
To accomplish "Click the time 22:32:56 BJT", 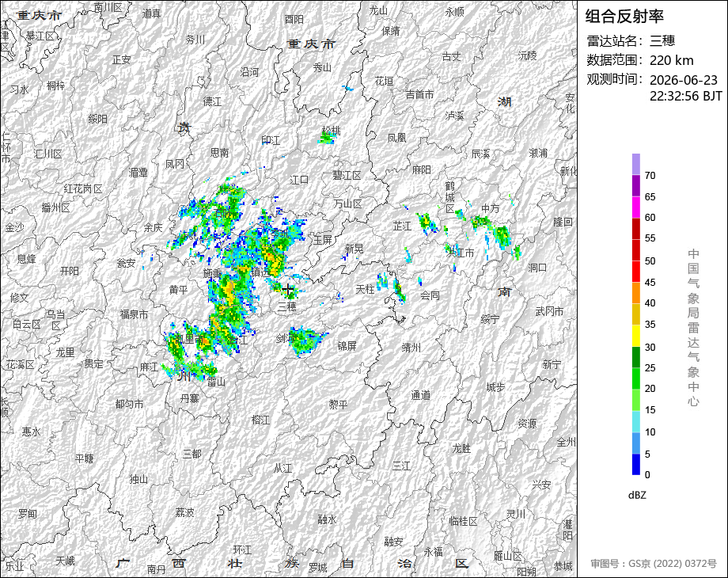I will (686, 96).
